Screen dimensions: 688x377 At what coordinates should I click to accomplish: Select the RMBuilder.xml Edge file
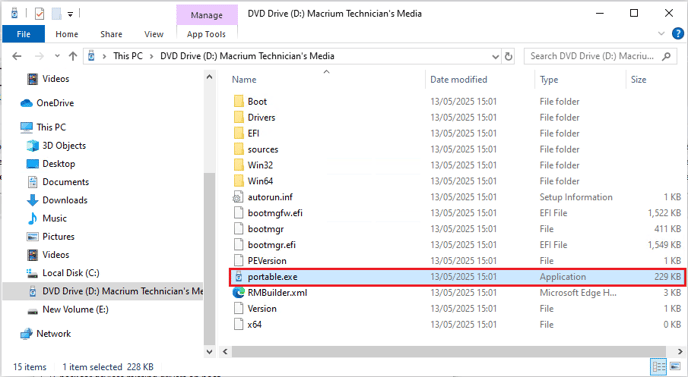point(457,293)
